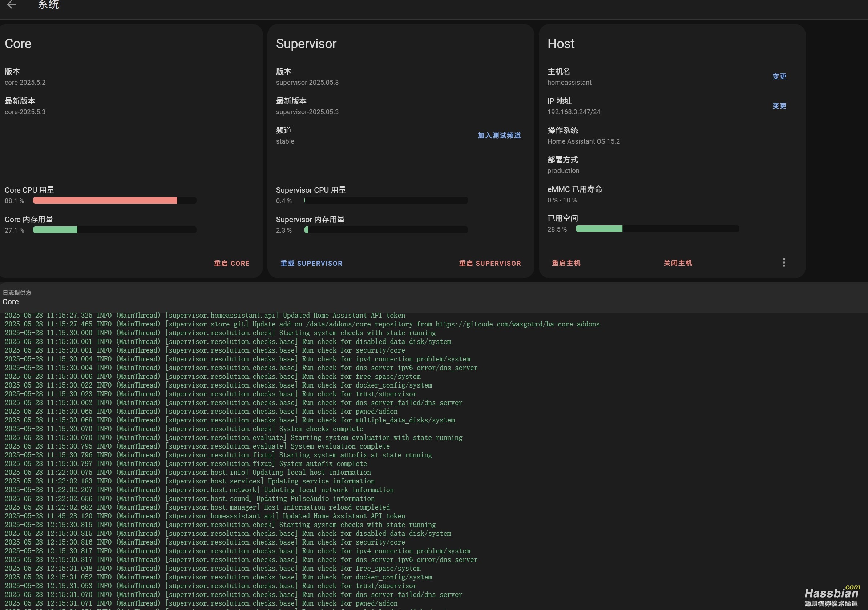Click 变更 next to IP address
The width and height of the screenshot is (868, 610).
[x=779, y=106]
